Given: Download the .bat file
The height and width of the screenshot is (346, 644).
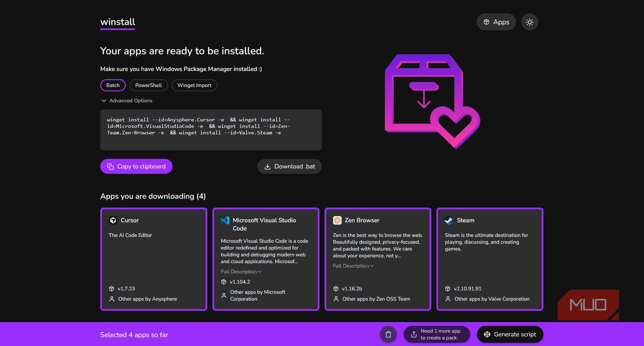Looking at the screenshot, I should [x=289, y=166].
